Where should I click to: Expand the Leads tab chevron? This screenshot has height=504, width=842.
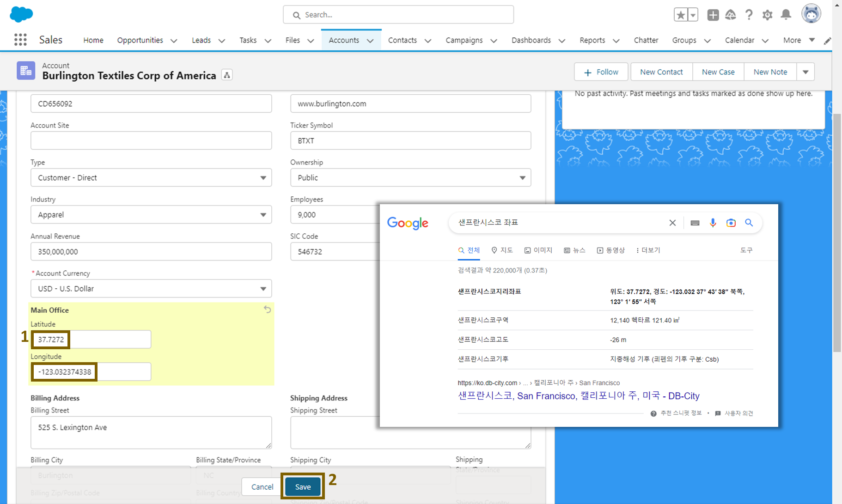click(222, 41)
